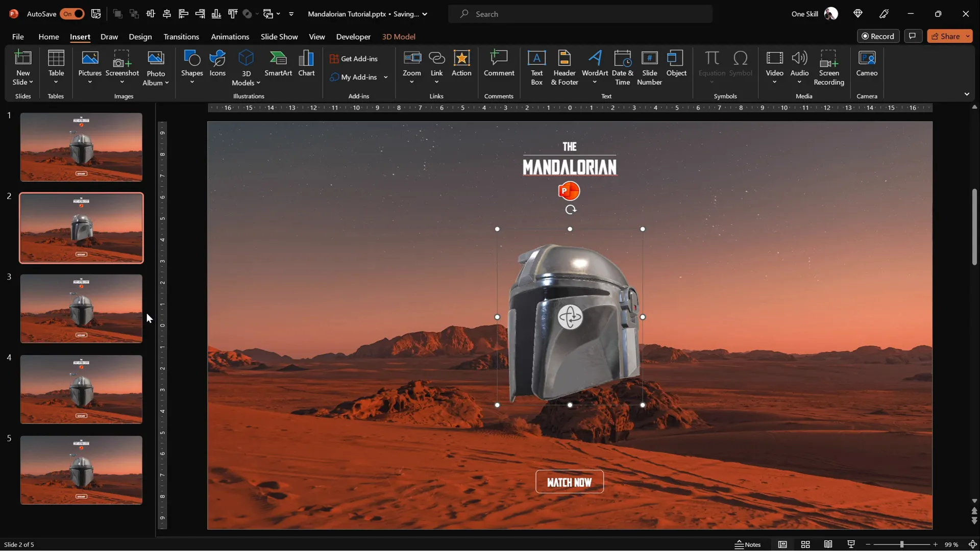Insert a Chart
This screenshot has height=551, width=980.
306,64
